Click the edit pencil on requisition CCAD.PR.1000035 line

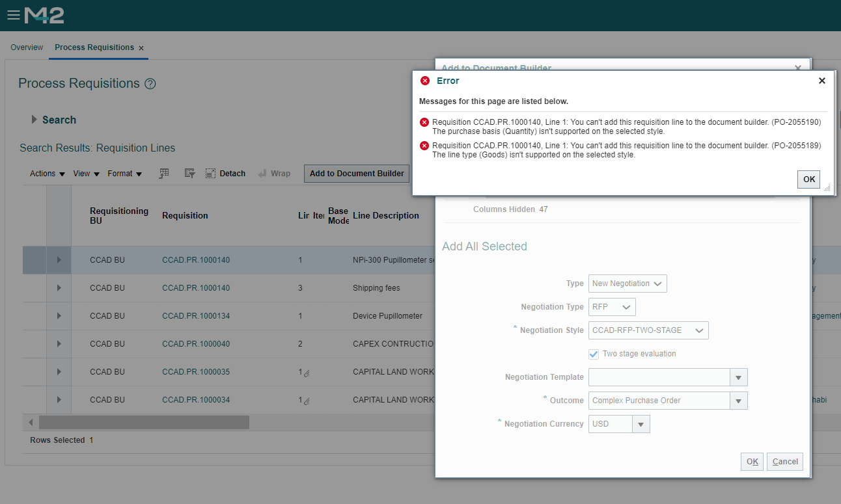[x=305, y=373]
